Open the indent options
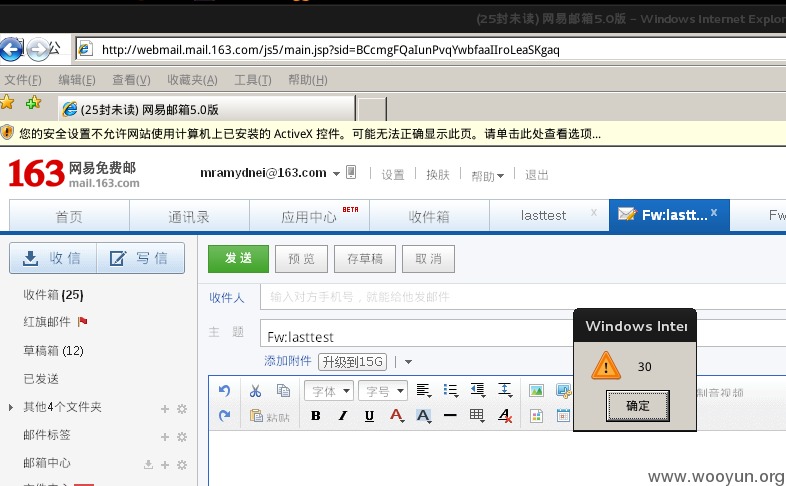 (x=477, y=390)
